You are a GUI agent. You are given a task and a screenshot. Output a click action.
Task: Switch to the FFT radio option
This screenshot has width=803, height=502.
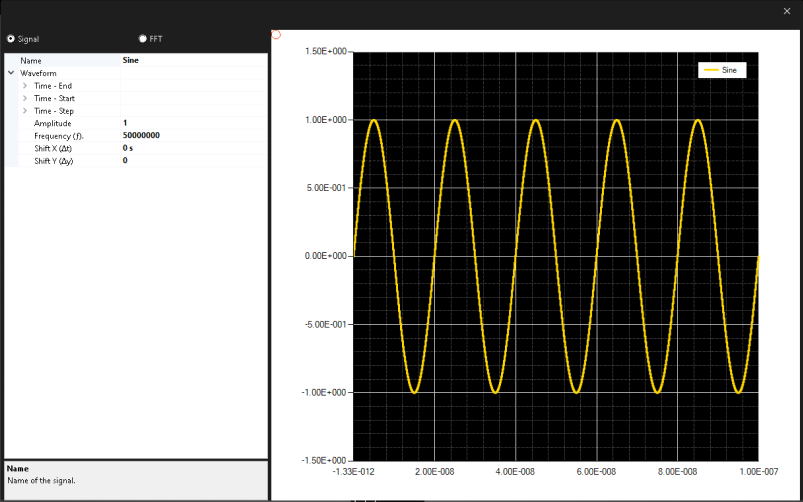pyautogui.click(x=142, y=39)
